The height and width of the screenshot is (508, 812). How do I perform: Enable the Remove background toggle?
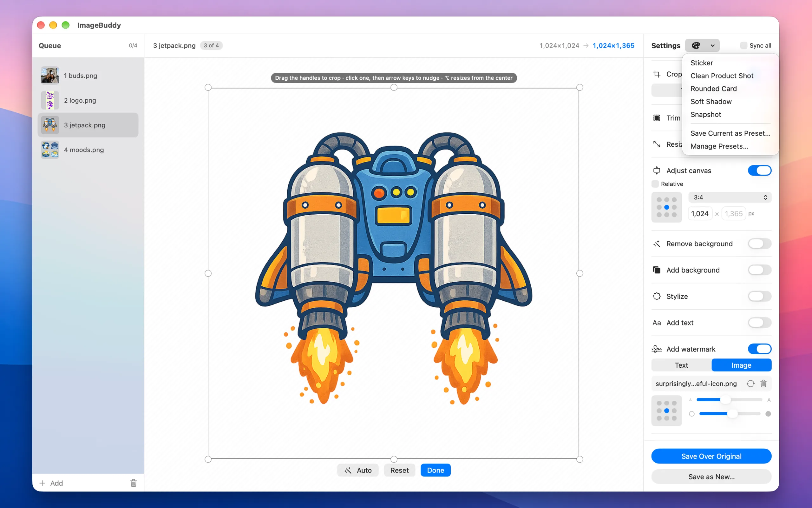(760, 244)
